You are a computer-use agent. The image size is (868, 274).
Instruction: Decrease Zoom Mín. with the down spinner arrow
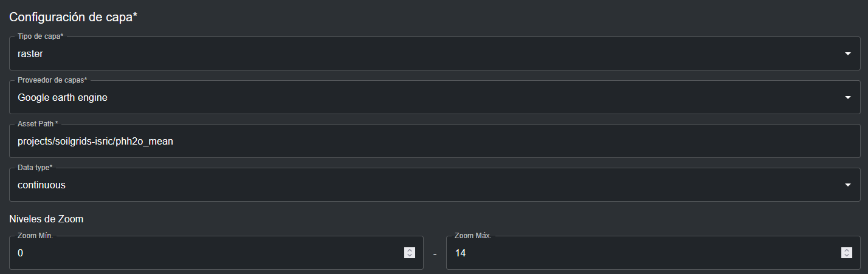point(410,256)
